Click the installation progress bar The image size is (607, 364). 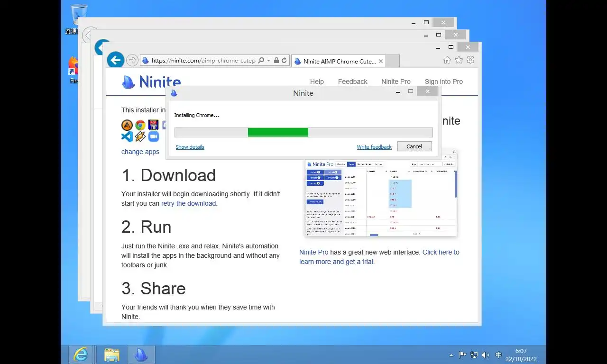[303, 132]
